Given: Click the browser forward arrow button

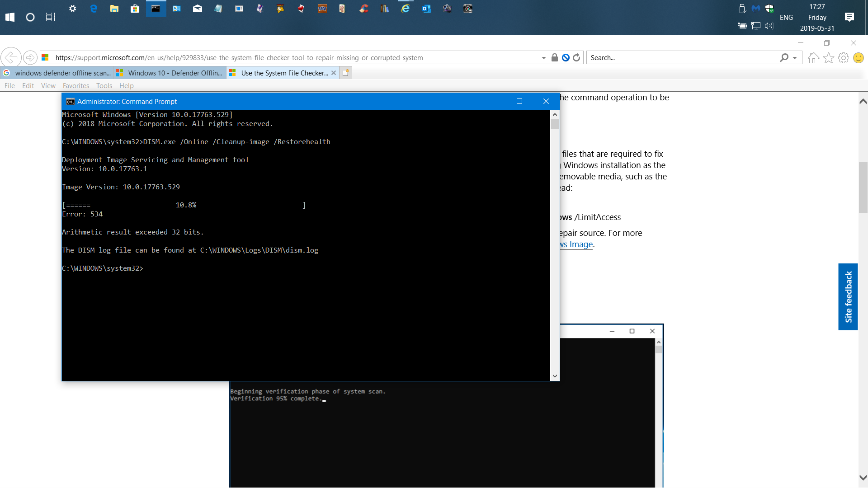Looking at the screenshot, I should click(x=30, y=58).
